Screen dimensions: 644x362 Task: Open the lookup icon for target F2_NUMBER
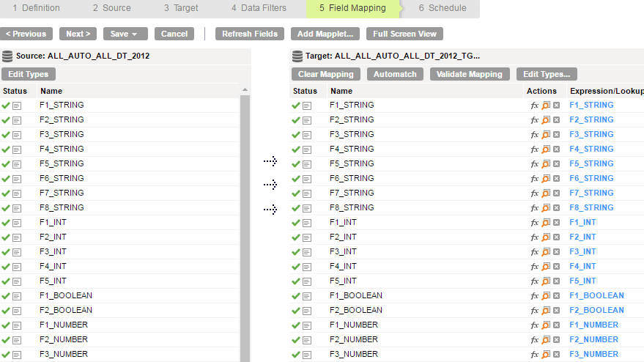(x=545, y=340)
